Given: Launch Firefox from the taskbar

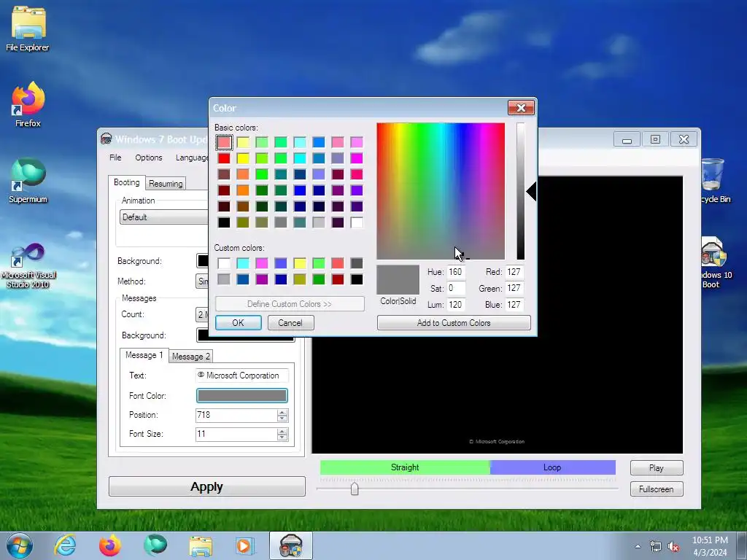Looking at the screenshot, I should point(109,545).
